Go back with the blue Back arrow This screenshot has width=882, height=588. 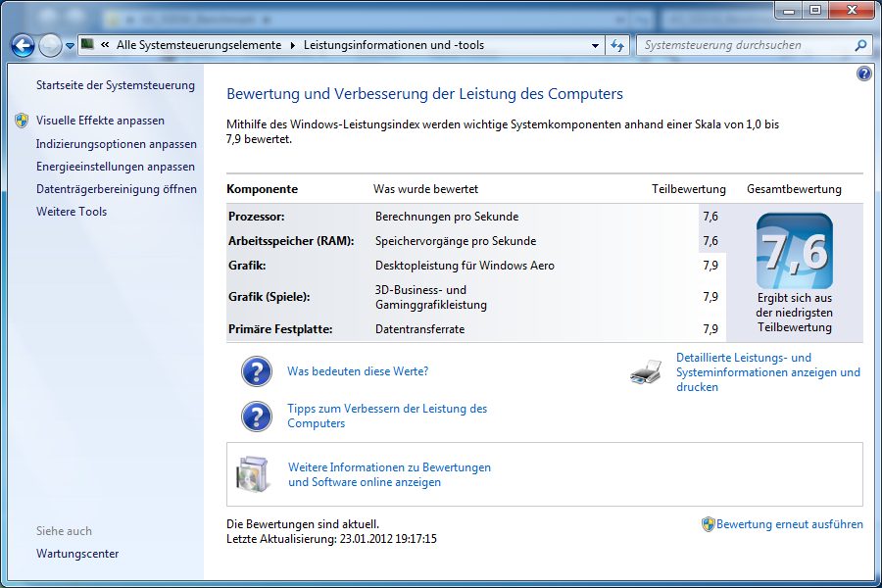click(24, 46)
